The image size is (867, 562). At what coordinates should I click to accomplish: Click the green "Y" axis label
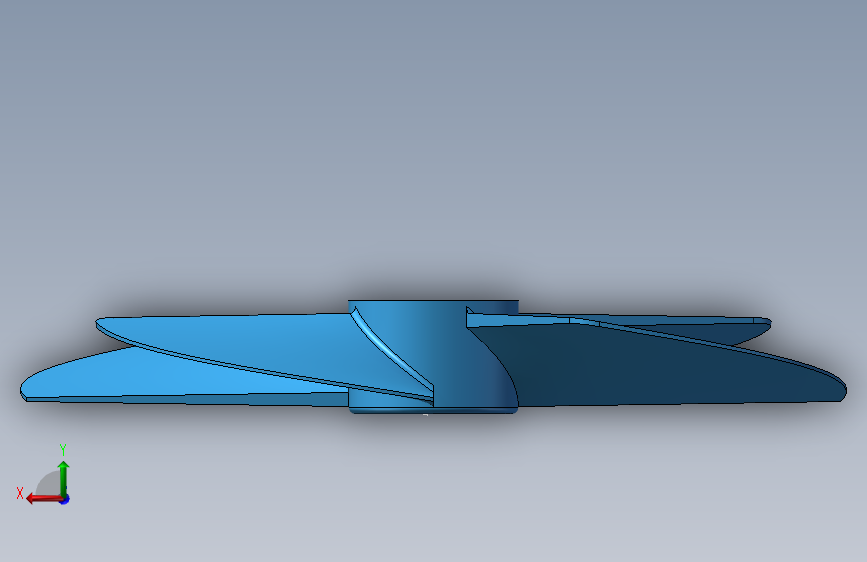(x=63, y=450)
